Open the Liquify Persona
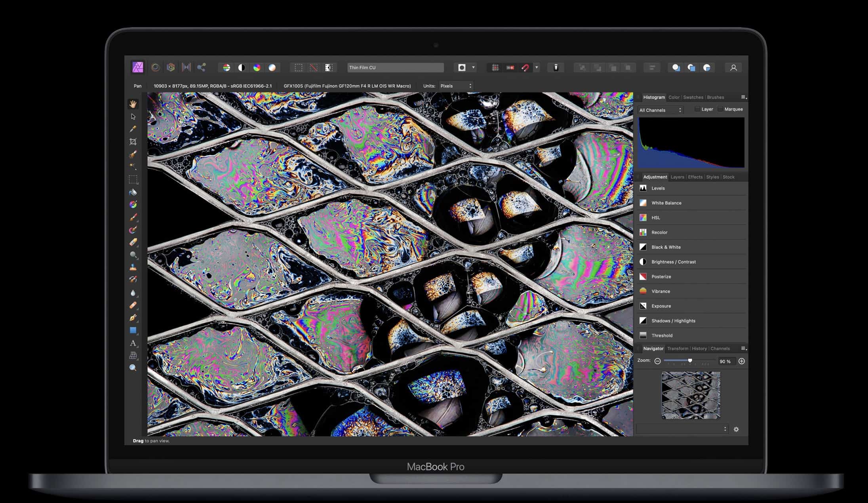 click(156, 67)
